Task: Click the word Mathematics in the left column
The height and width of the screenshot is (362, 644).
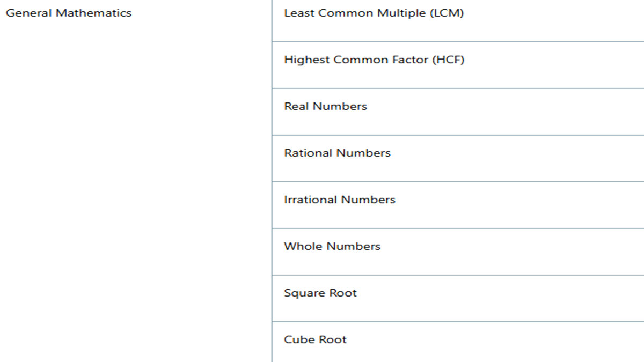Action: (x=93, y=13)
